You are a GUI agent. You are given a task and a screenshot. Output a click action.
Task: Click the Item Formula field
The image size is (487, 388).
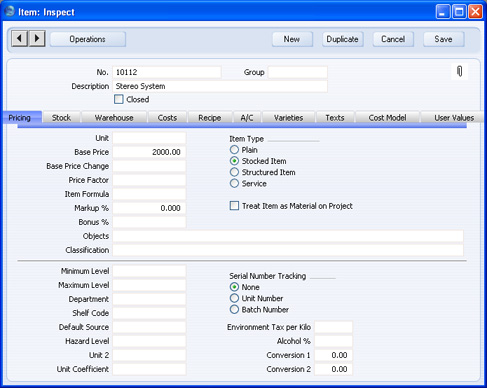pyautogui.click(x=149, y=194)
